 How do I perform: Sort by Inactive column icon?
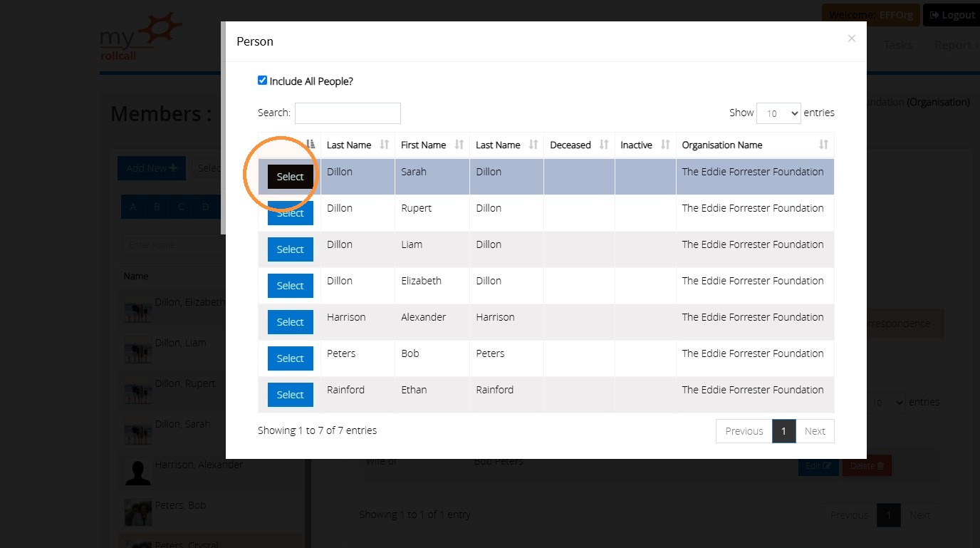pos(665,145)
